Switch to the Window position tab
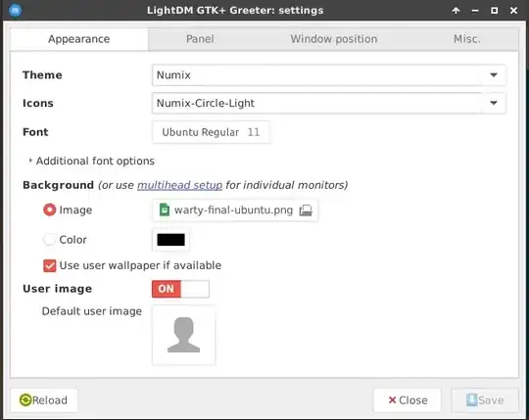529x420 pixels. [334, 39]
